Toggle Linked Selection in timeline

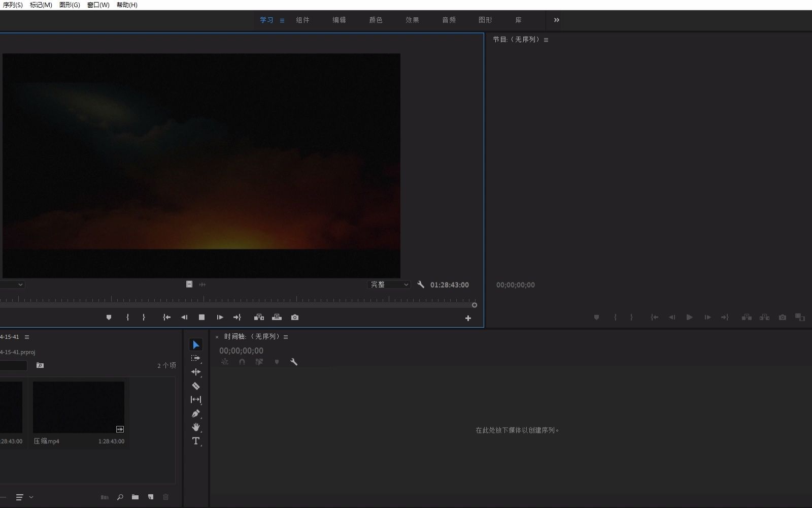tap(259, 362)
